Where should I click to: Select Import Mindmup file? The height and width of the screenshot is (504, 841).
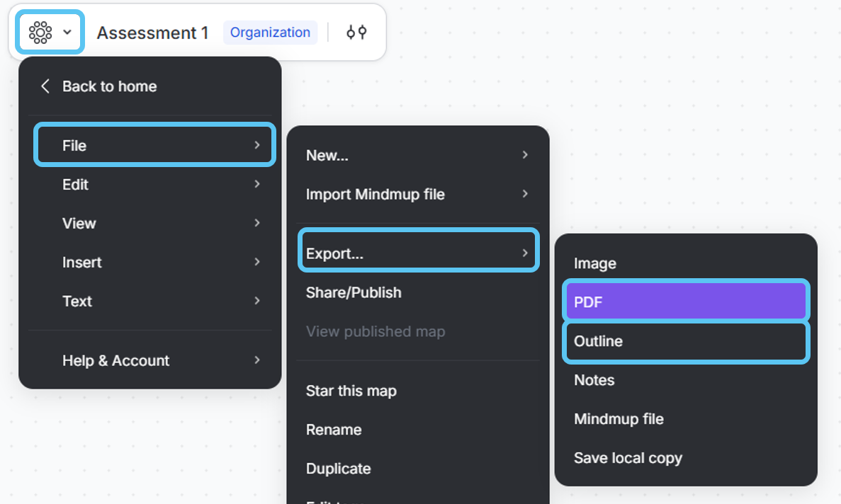(x=418, y=194)
